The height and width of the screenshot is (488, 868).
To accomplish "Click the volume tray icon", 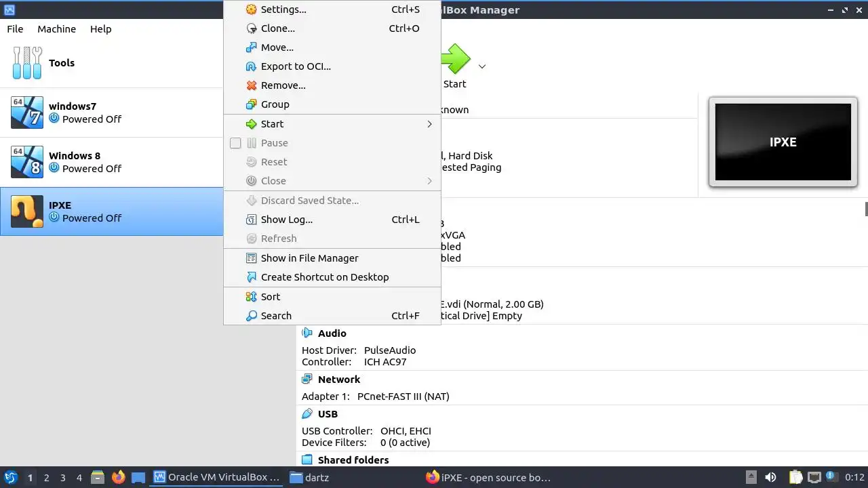I will click(x=770, y=478).
